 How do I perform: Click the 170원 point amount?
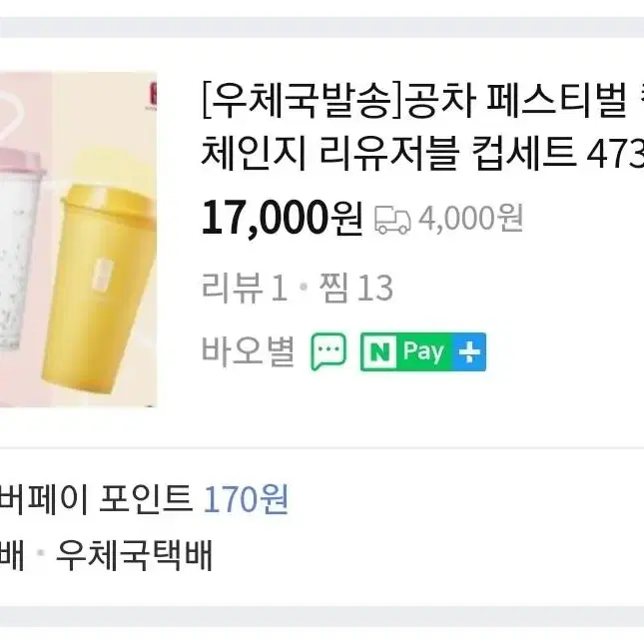pos(246,498)
